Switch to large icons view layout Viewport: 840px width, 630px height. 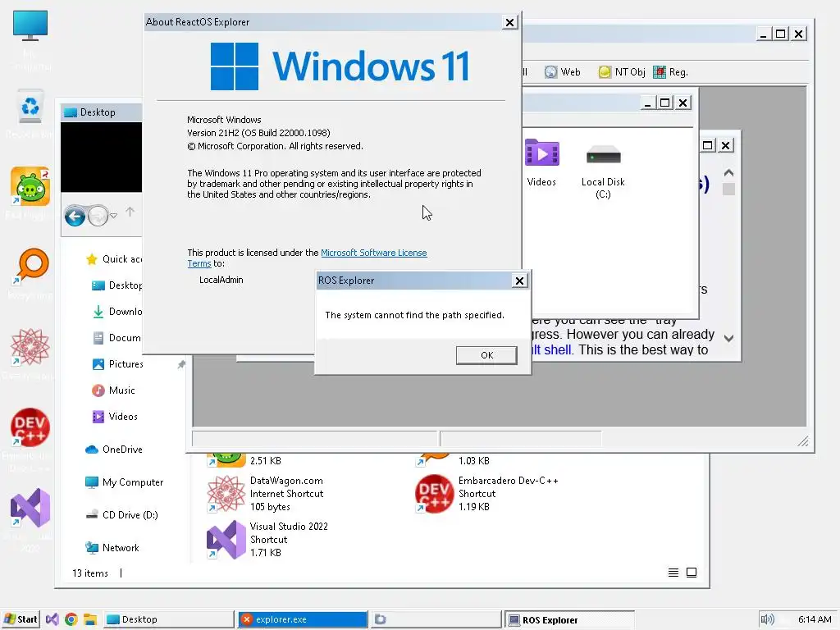click(692, 573)
